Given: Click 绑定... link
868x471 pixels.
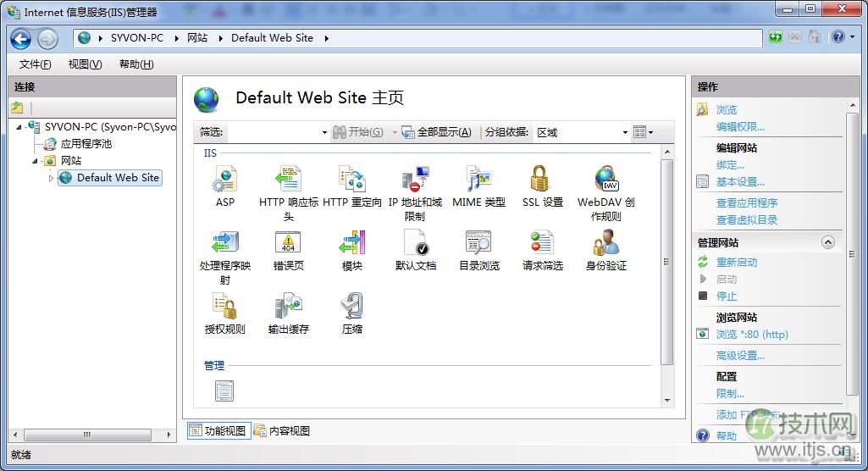Looking at the screenshot, I should tap(730, 165).
